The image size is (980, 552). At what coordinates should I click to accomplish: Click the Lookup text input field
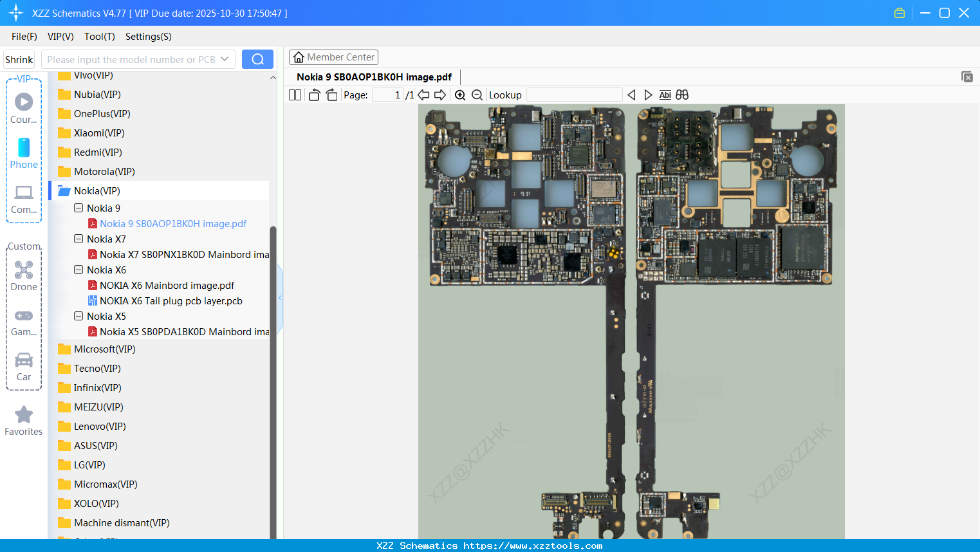[x=574, y=95]
